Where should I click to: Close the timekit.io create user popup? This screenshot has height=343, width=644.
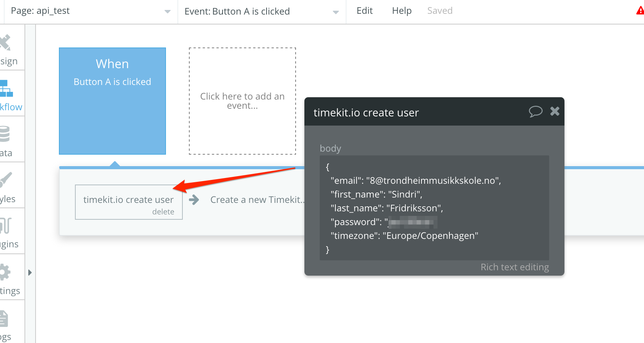[x=555, y=111]
